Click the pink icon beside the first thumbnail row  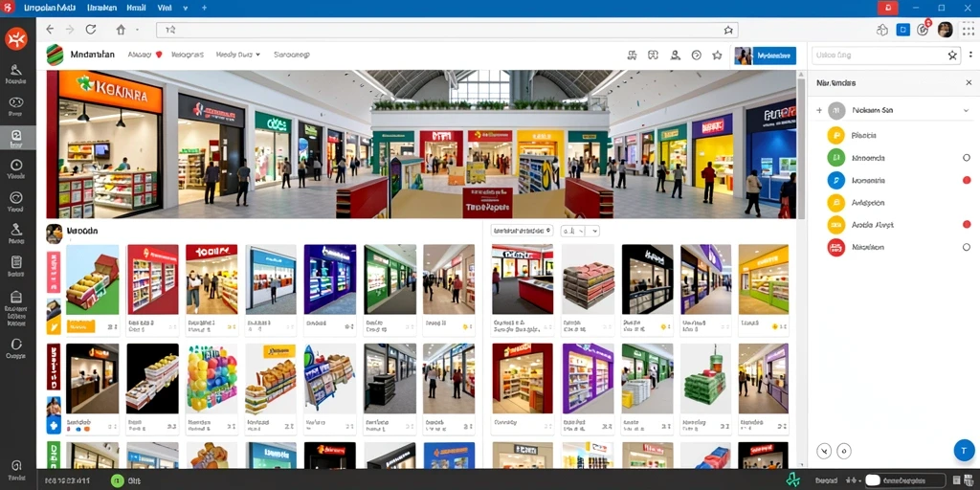click(x=54, y=272)
